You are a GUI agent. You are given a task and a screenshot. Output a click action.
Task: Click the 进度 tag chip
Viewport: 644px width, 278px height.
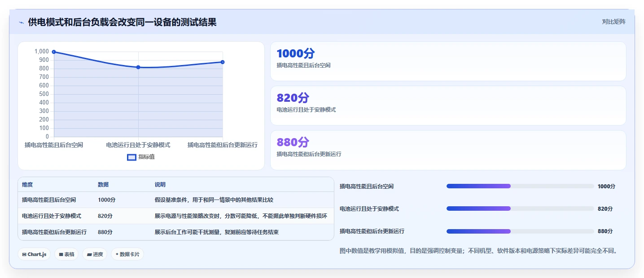click(x=95, y=254)
